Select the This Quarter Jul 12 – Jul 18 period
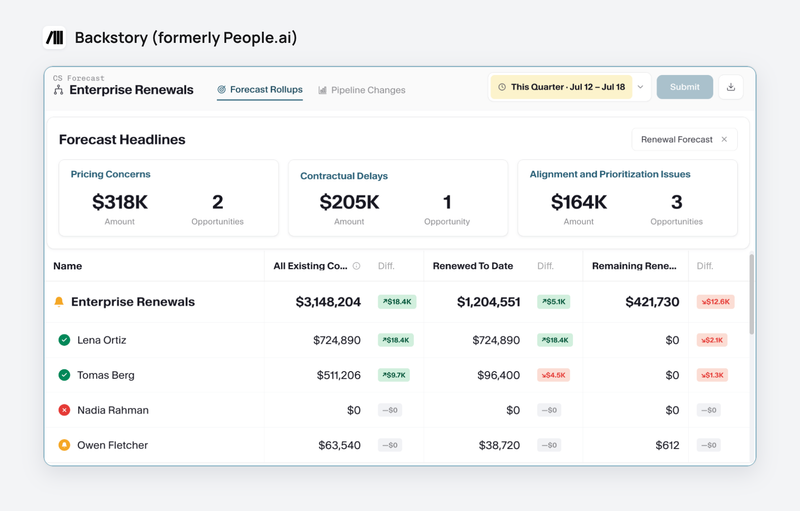This screenshot has height=511, width=800. 561,87
